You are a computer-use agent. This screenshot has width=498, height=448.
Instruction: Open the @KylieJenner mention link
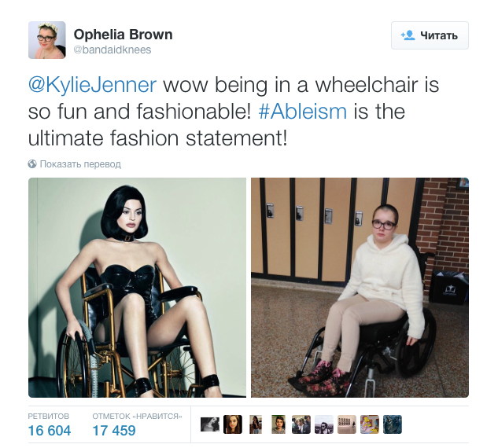[92, 85]
